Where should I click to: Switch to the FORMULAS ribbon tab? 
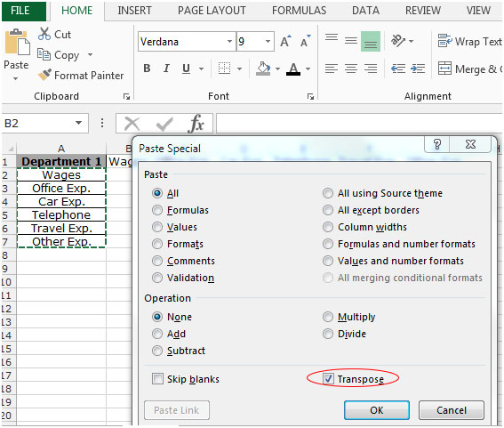pyautogui.click(x=299, y=11)
